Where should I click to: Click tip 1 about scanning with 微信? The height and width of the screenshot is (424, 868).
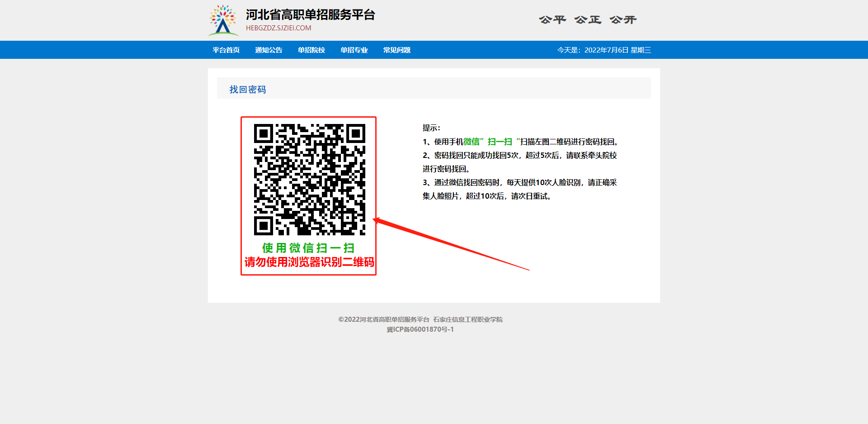click(521, 142)
